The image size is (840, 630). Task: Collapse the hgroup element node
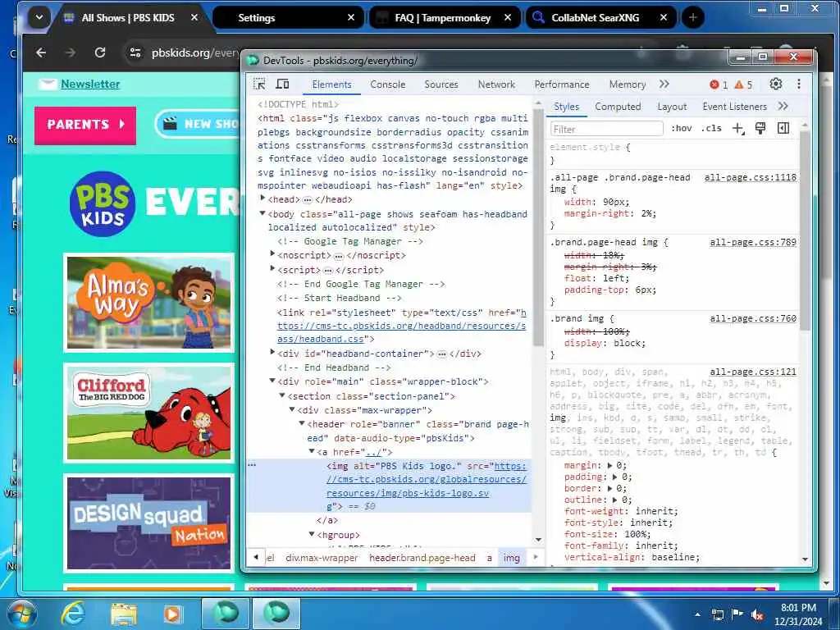pyautogui.click(x=312, y=534)
